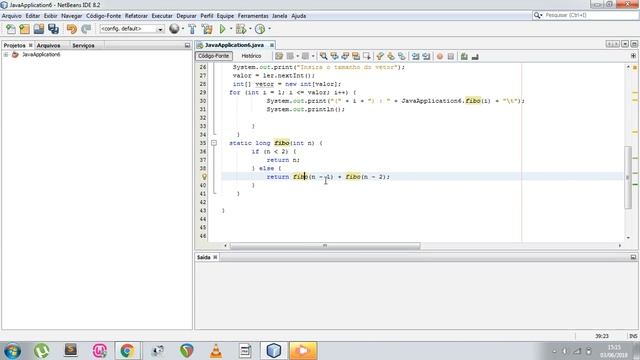Open the VLC cone icon in taskbar
640x360 pixels.
tap(216, 351)
